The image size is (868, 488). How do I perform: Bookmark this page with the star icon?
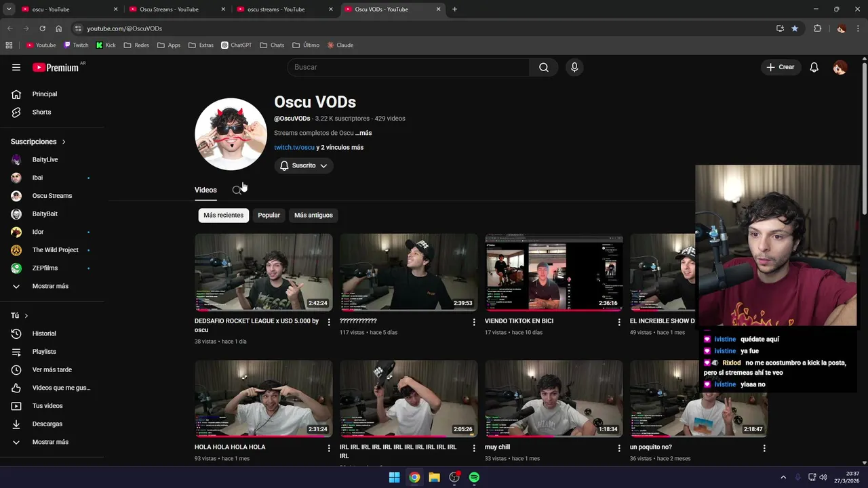(795, 28)
